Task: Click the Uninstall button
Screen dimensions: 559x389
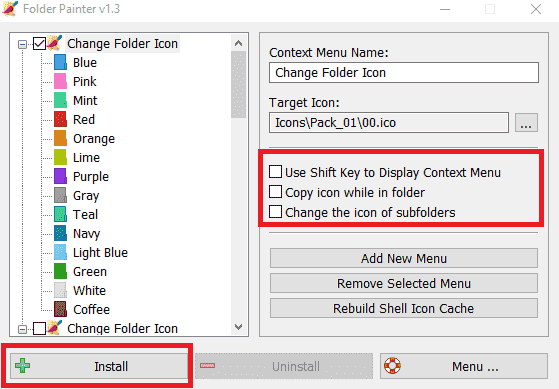Action: click(x=284, y=366)
